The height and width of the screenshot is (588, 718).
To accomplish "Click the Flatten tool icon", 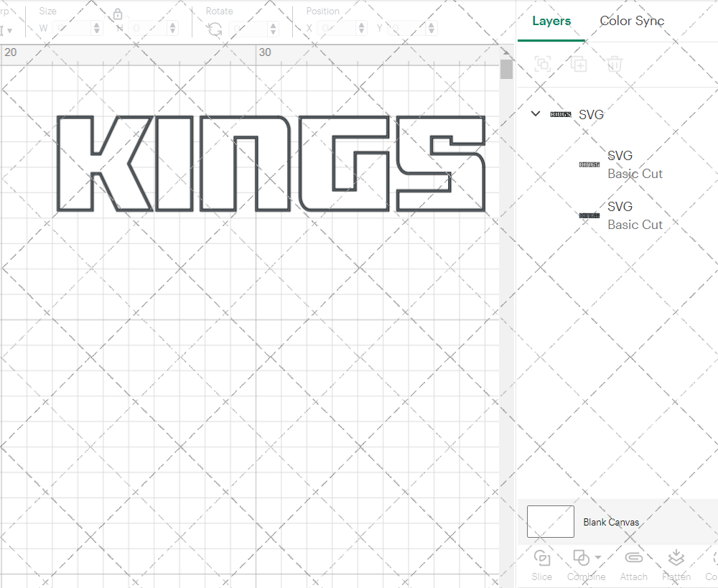I will coord(676,559).
